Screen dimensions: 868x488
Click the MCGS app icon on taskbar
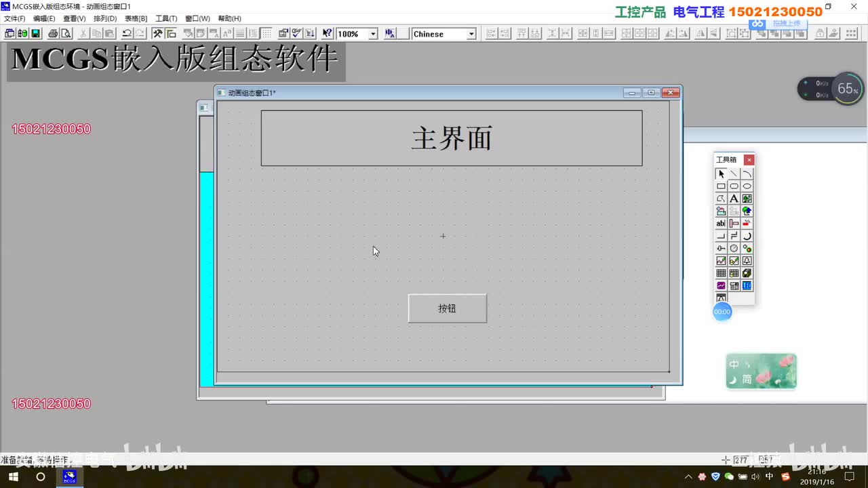[69, 477]
